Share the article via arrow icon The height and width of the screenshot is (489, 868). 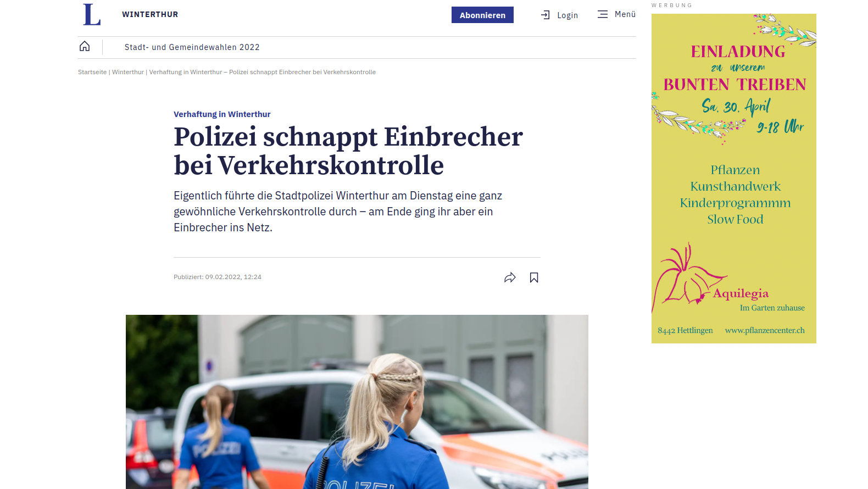[510, 277]
